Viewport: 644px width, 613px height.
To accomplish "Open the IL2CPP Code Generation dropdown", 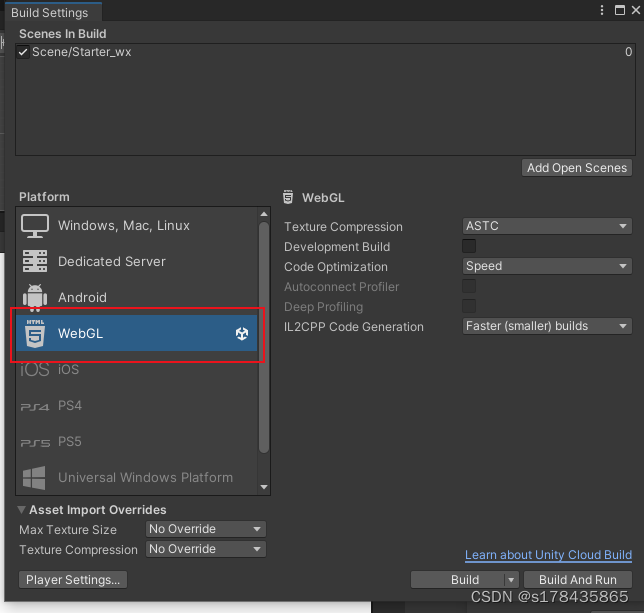I will point(547,326).
